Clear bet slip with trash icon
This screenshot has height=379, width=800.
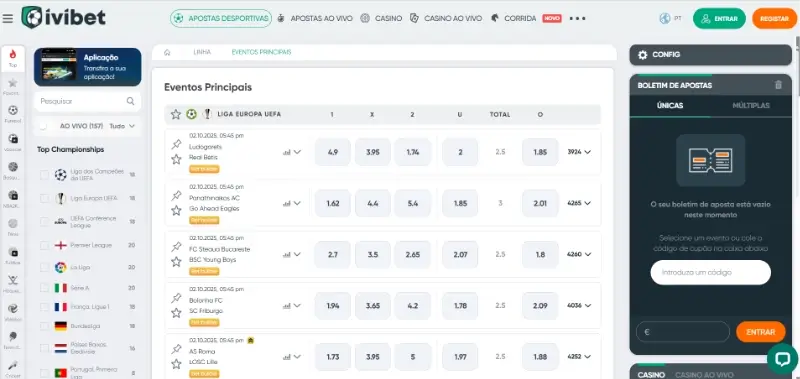coord(778,85)
